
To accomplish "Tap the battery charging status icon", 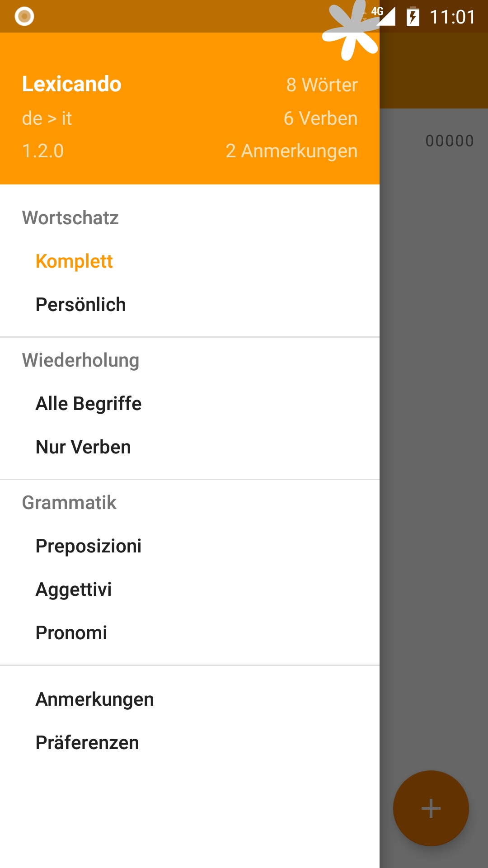I will click(x=413, y=17).
